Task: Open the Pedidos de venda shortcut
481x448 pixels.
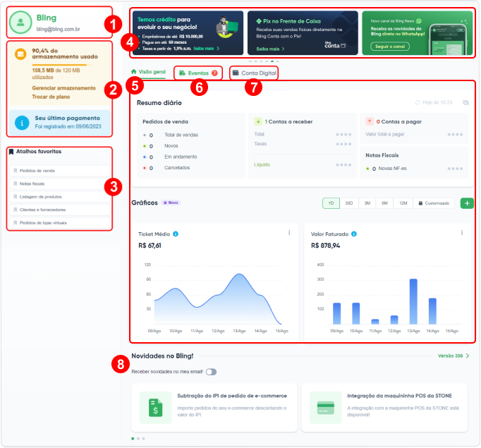Action: point(60,171)
